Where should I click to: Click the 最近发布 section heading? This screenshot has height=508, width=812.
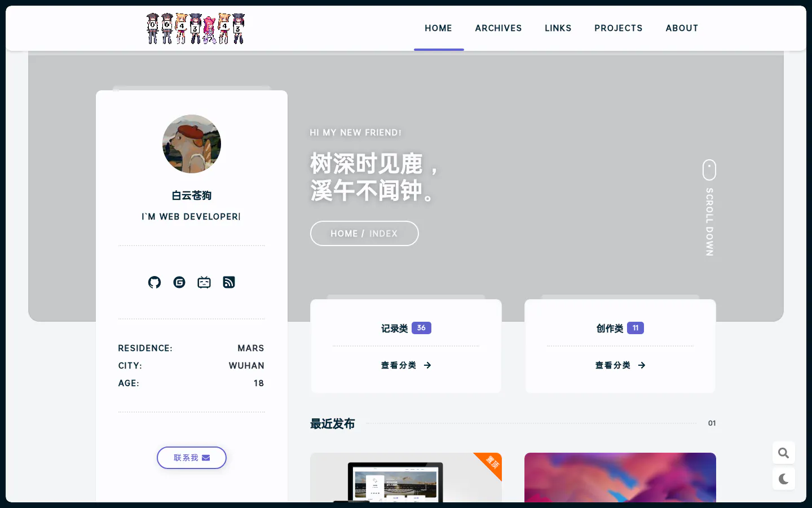coord(333,423)
